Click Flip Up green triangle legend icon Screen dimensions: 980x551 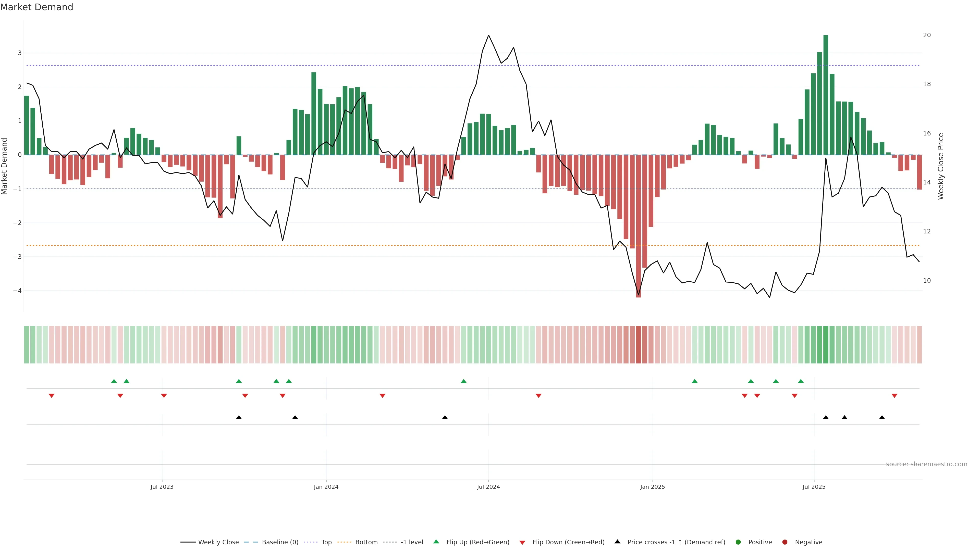pyautogui.click(x=436, y=542)
